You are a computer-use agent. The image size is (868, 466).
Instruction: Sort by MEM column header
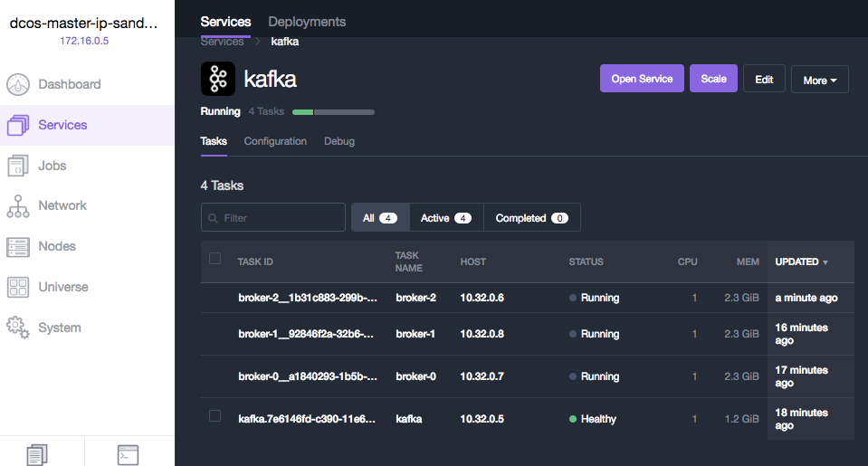748,262
